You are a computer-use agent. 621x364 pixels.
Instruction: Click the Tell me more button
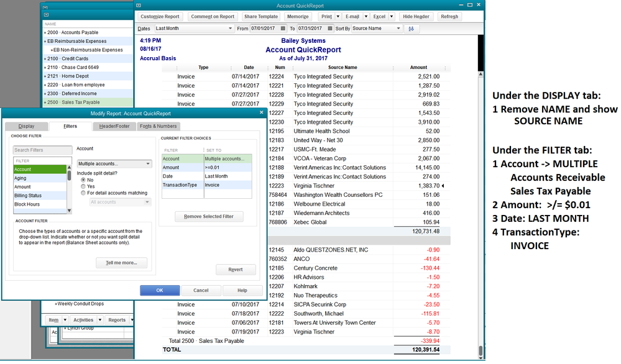click(x=121, y=263)
